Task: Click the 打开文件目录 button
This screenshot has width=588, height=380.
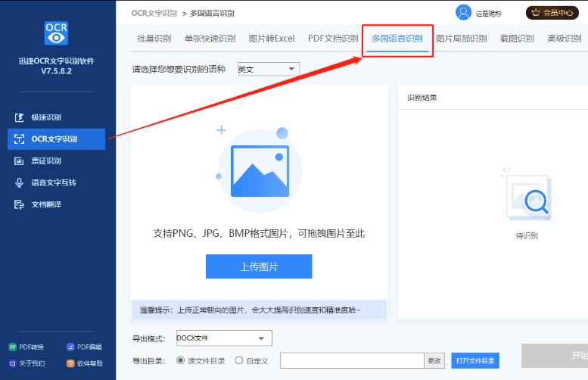Action: pos(475,361)
